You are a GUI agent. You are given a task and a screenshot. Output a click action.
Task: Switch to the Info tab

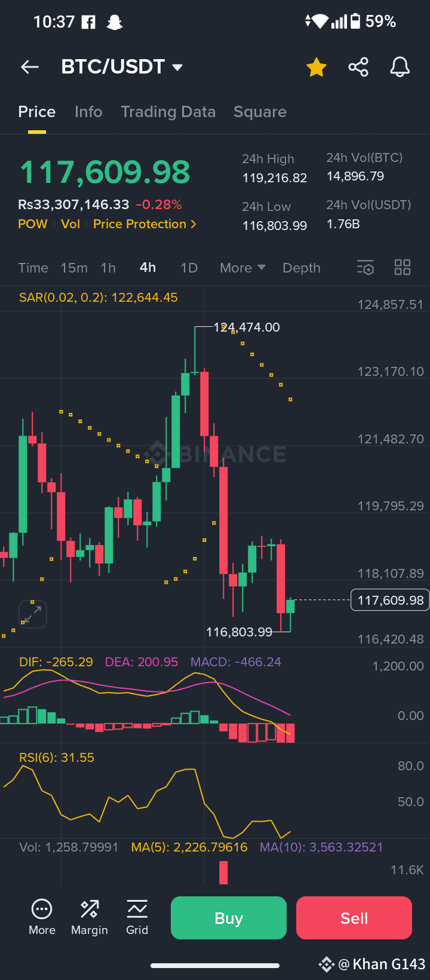[x=88, y=112]
